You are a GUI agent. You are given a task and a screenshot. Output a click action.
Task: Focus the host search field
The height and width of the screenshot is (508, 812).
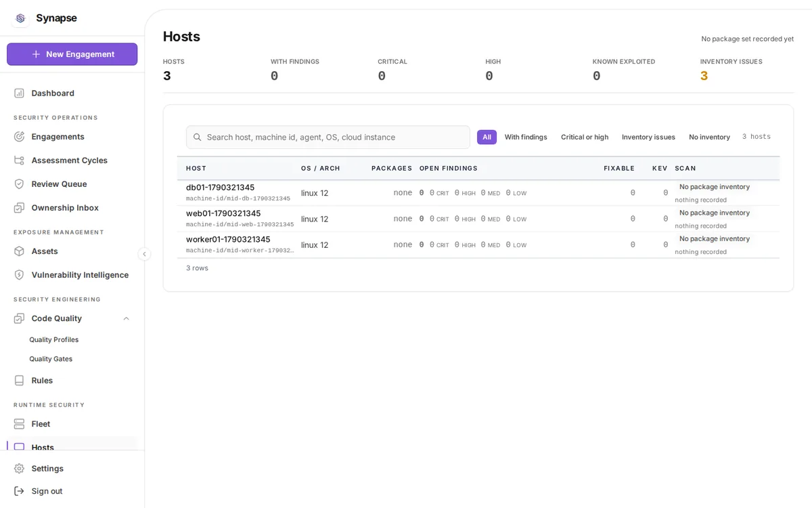[328, 137]
